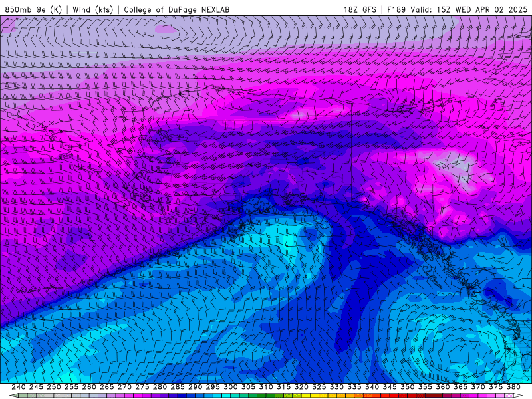Screen dimensions: 532x399
Task: Click the 345 value on the color scale
Action: pyautogui.click(x=390, y=387)
